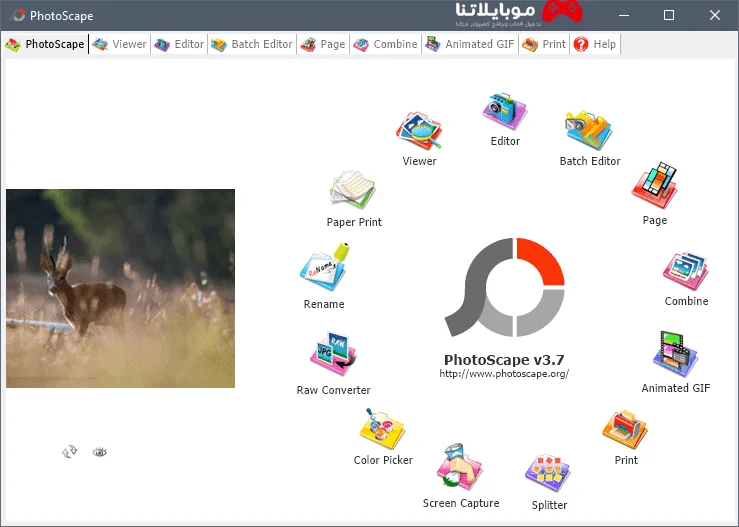The image size is (739, 527).
Task: Switch to the Viewer tab
Action: [x=120, y=44]
